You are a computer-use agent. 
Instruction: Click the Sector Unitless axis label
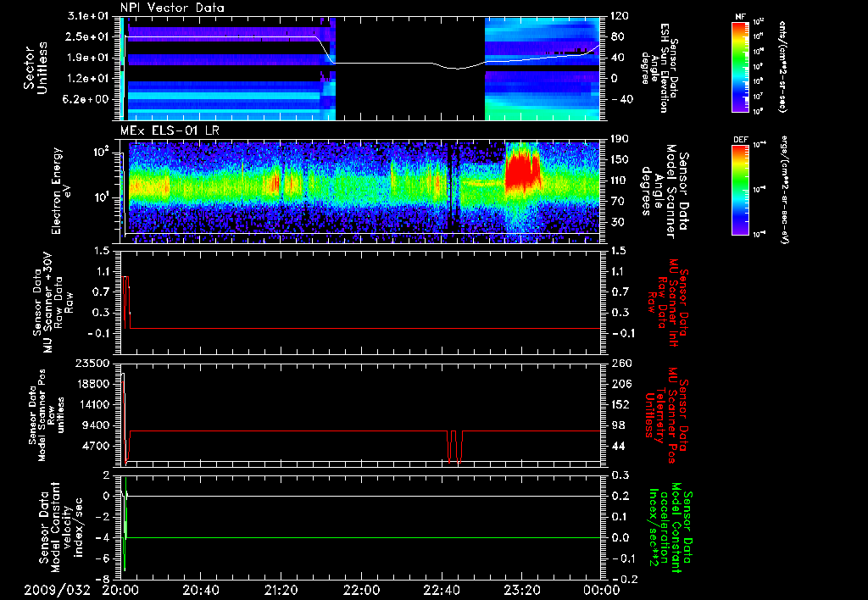point(35,69)
